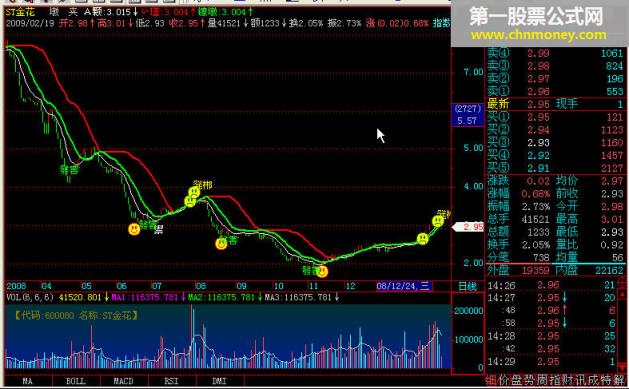The height and width of the screenshot is (389, 629).
Task: Click the 2008 label on the time axis
Action: tap(16, 286)
